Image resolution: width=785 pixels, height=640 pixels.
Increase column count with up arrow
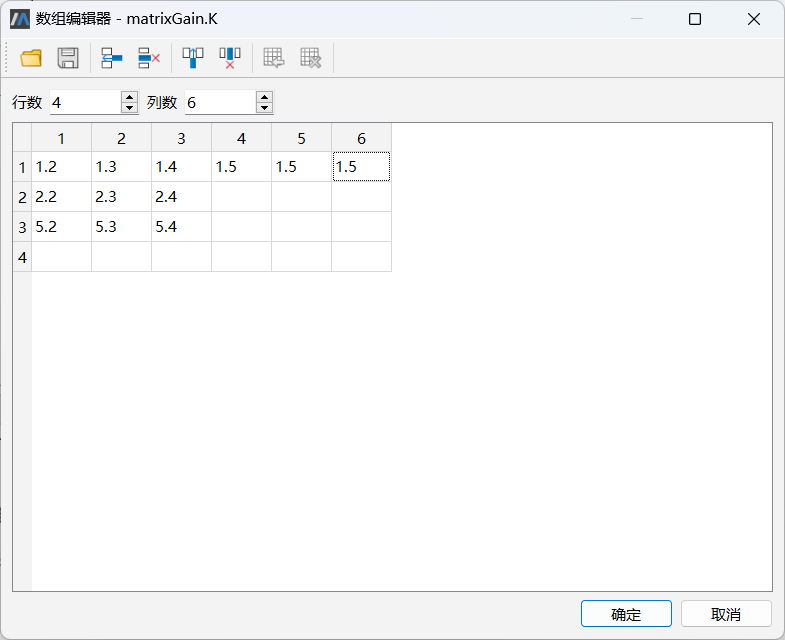click(264, 97)
